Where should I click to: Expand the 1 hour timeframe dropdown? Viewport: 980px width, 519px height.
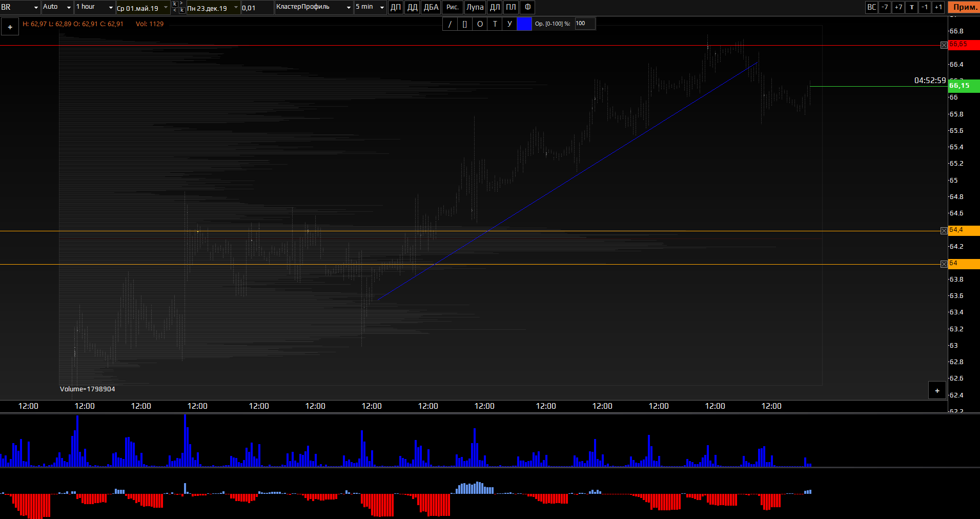click(111, 7)
